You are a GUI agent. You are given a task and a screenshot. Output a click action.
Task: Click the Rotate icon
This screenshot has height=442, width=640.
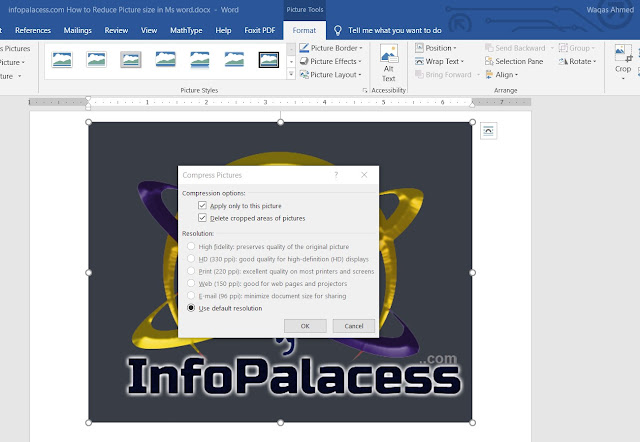563,61
